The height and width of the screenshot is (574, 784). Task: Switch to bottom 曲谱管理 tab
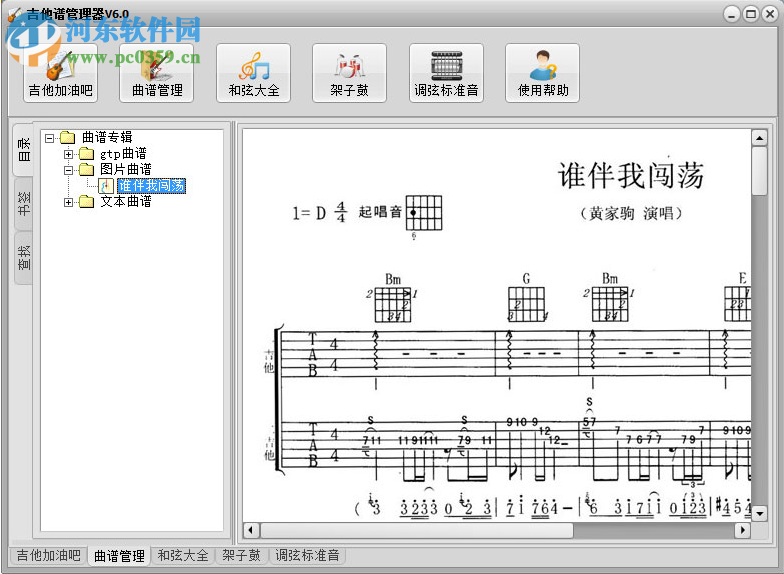pos(120,556)
